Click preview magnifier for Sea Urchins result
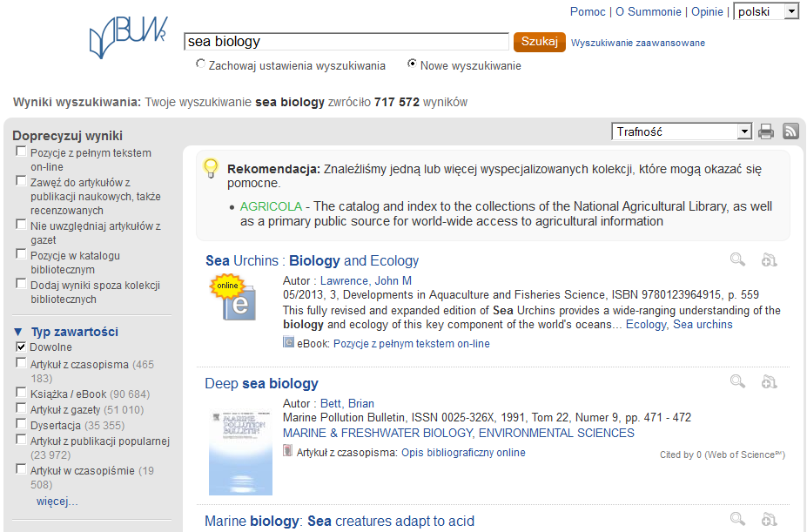The height and width of the screenshot is (532, 807). 737,259
